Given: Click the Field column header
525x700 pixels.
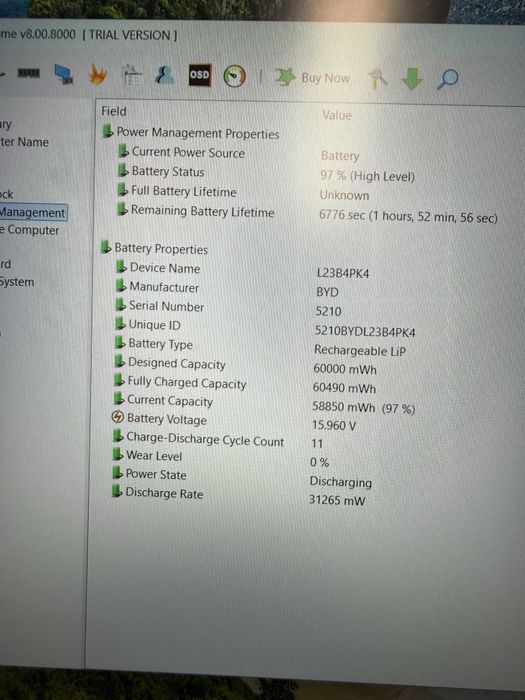Looking at the screenshot, I should click(x=114, y=111).
